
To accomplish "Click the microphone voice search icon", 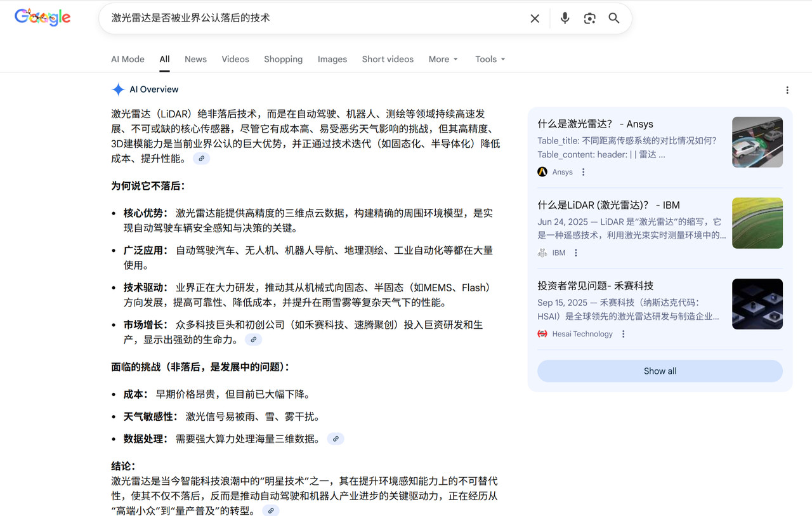I will click(x=565, y=18).
